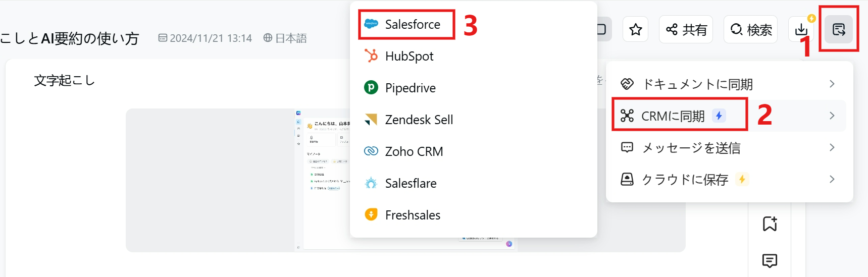The image size is (868, 277).
Task: Click the 日本語 language label
Action: (291, 38)
